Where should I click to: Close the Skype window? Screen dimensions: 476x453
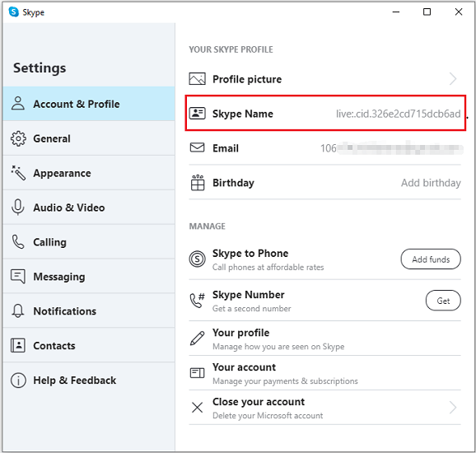[x=459, y=12]
